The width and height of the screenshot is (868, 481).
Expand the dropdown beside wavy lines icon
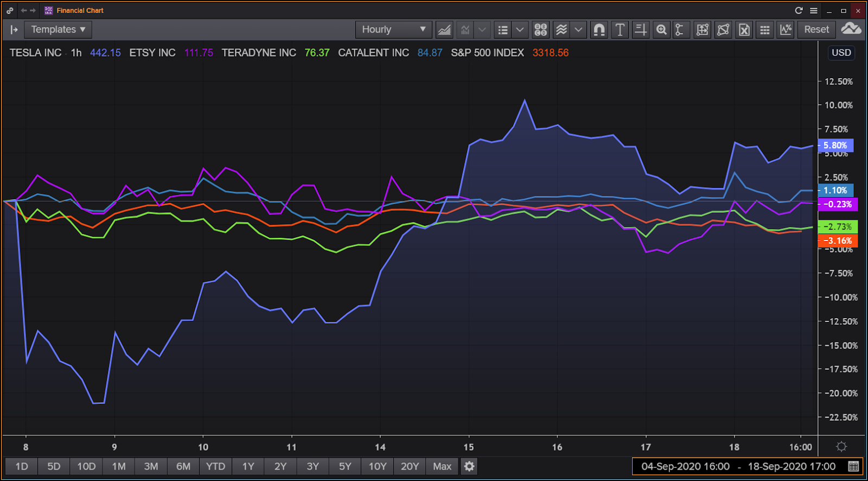click(x=578, y=30)
